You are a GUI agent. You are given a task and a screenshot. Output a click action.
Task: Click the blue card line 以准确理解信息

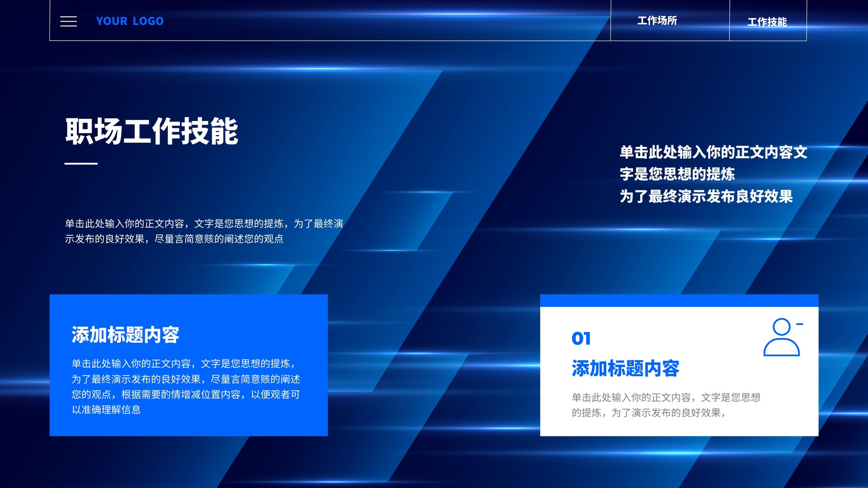coord(106,410)
